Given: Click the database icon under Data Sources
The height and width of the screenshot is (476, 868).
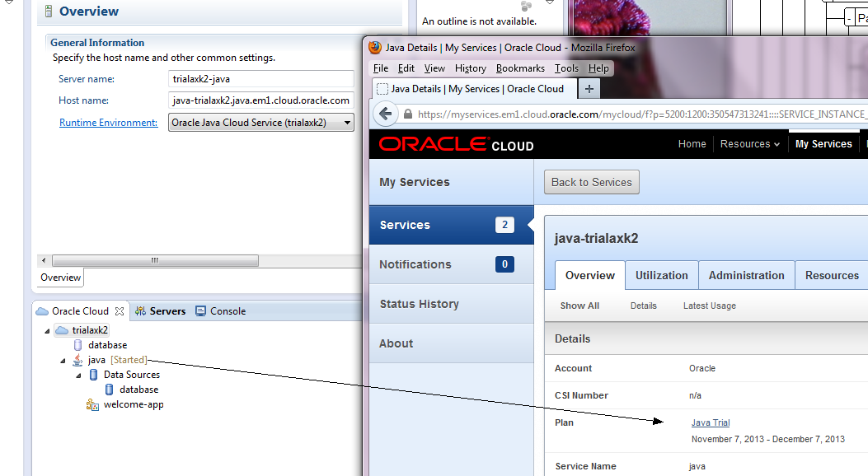Looking at the screenshot, I should [x=109, y=390].
